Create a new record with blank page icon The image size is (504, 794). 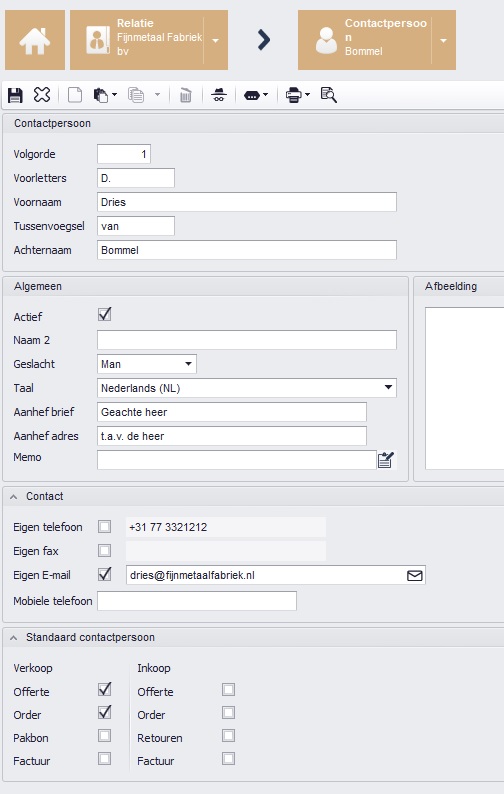(x=75, y=95)
